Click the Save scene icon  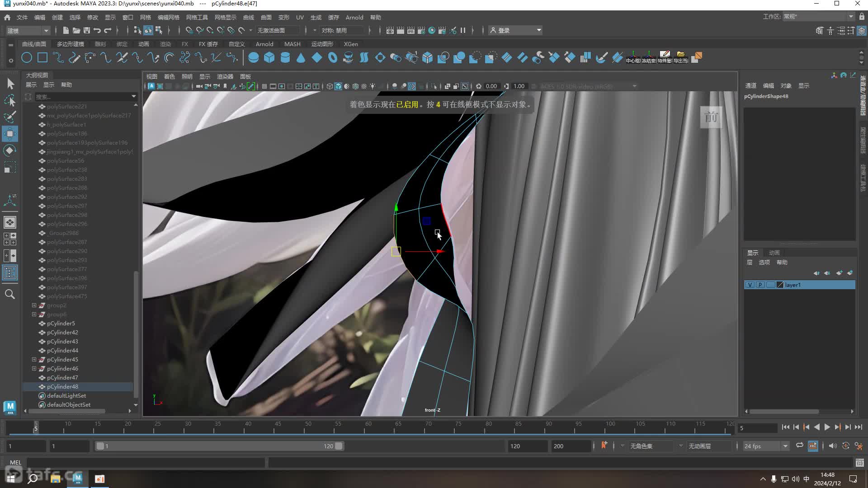[x=87, y=30]
